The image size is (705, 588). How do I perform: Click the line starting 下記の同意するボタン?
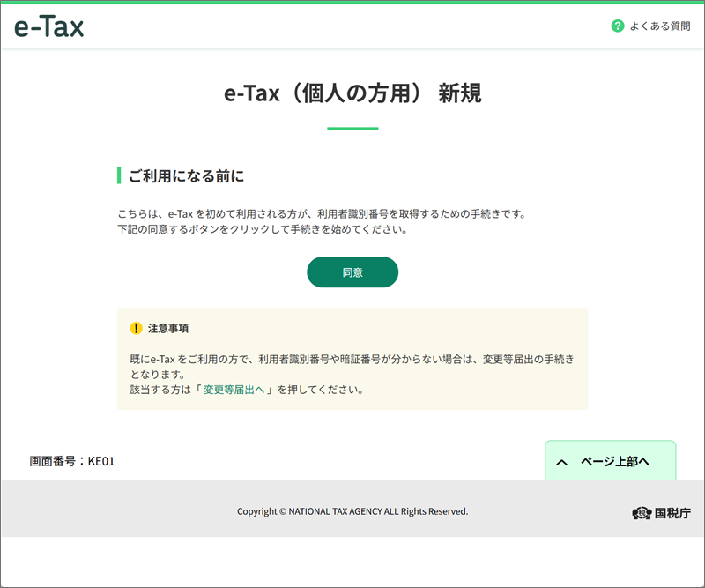tap(263, 229)
